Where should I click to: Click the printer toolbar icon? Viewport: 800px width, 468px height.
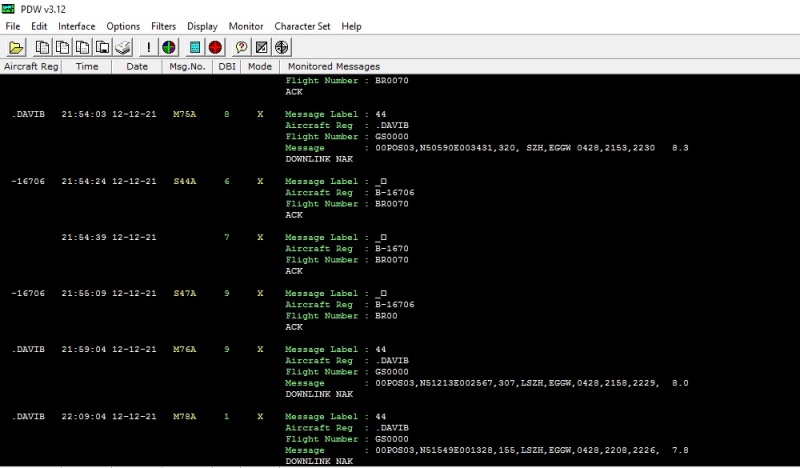tap(122, 47)
